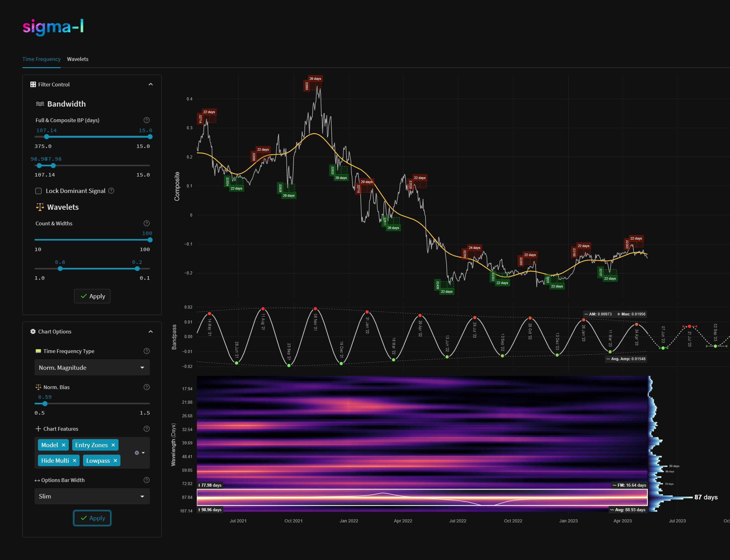Click the AM: 0.00973 label
This screenshot has width=730, height=560.
coord(598,314)
